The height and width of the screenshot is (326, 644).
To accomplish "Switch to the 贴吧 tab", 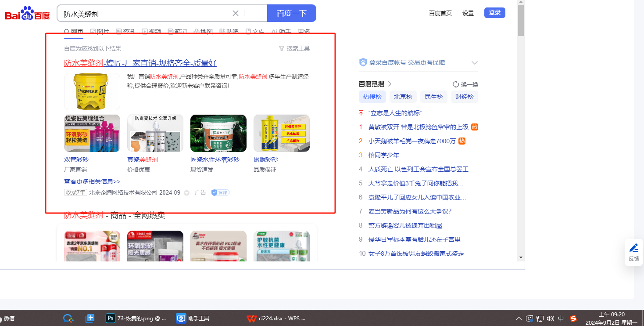I will (229, 32).
